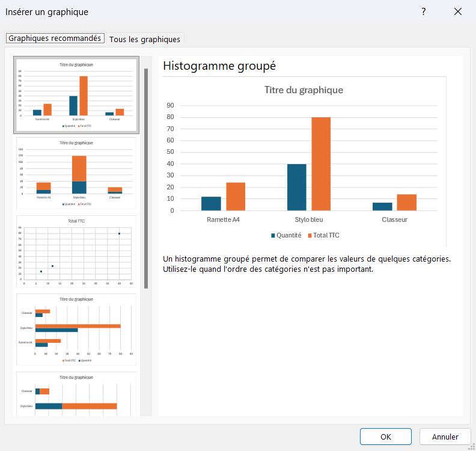Viewport: 476px width, 451px height.
Task: Click the orange Ramette A4 bar in preview
Action: tap(236, 197)
